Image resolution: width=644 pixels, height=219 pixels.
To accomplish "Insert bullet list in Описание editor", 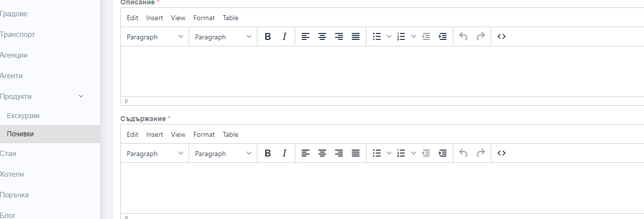I will click(377, 36).
